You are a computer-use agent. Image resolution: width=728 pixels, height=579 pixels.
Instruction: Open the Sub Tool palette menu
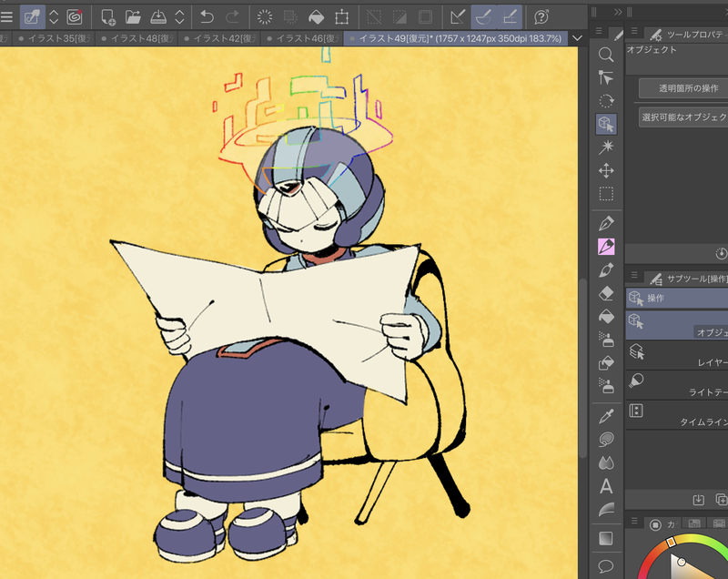[x=634, y=275]
